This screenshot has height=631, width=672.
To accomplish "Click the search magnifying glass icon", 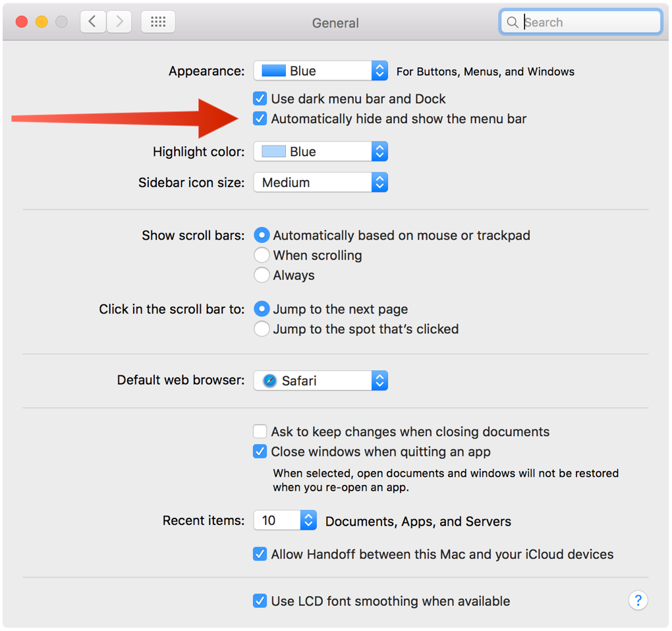I will 512,22.
